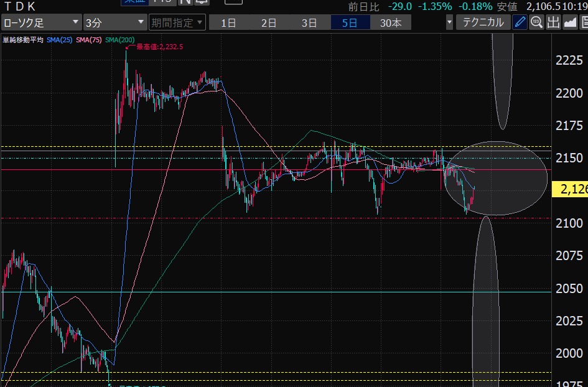Click the 出 volume icon button
This screenshot has width=588, height=387.
(553, 23)
